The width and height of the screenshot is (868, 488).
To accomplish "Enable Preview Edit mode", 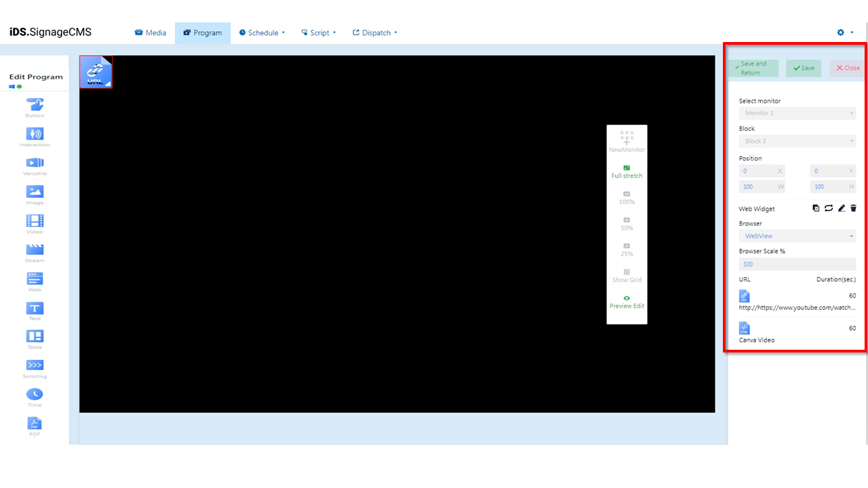I will pyautogui.click(x=627, y=301).
